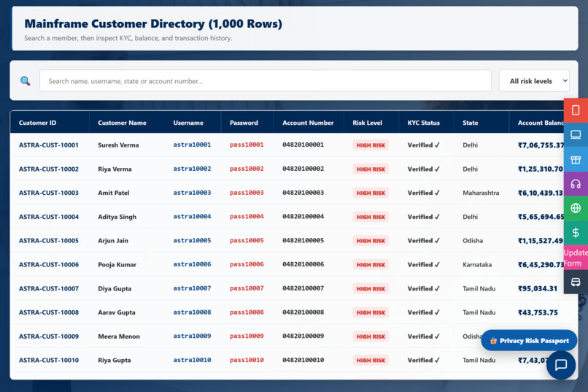Select customer ID ASTRA-CUST-10002
The height and width of the screenshot is (392, 588).
[x=49, y=169]
